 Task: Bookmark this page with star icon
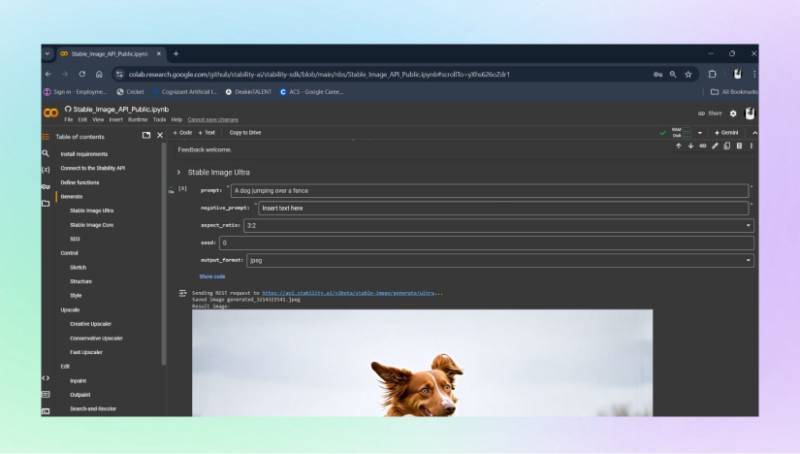[x=688, y=74]
